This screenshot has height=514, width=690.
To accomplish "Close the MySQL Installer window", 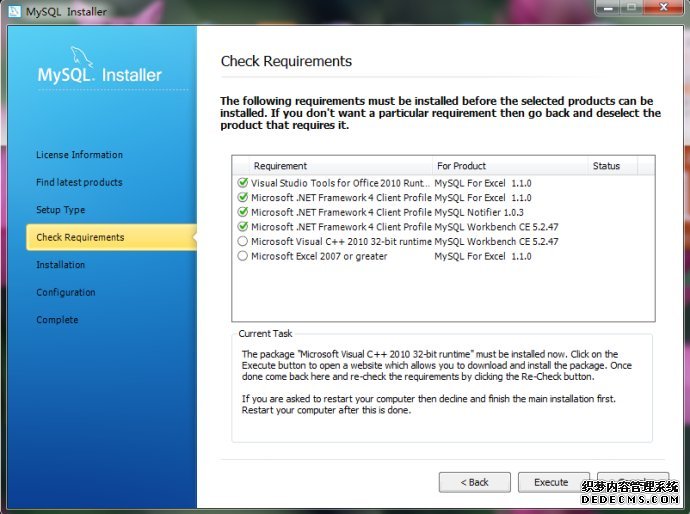I will click(663, 9).
